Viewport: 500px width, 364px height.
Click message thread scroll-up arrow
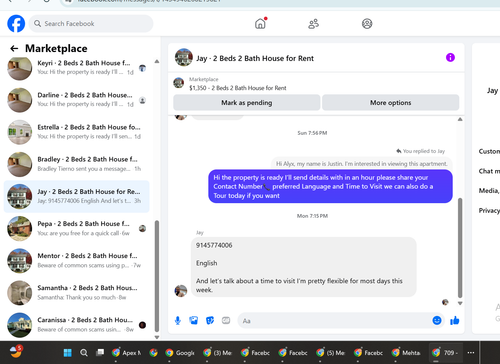pos(460,119)
